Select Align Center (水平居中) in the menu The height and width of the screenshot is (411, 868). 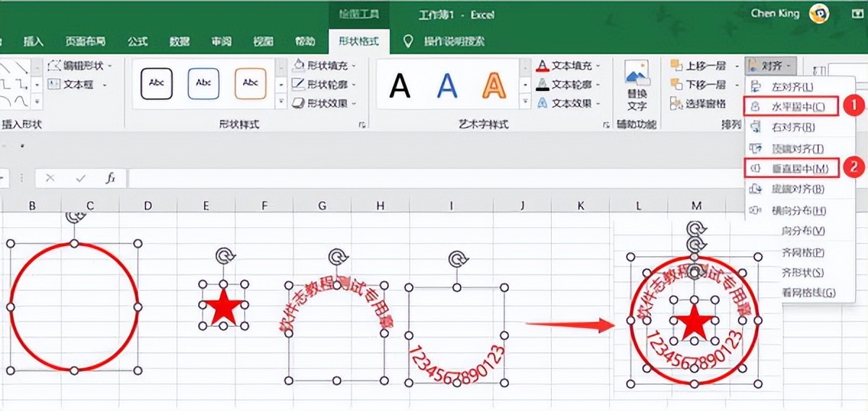792,106
